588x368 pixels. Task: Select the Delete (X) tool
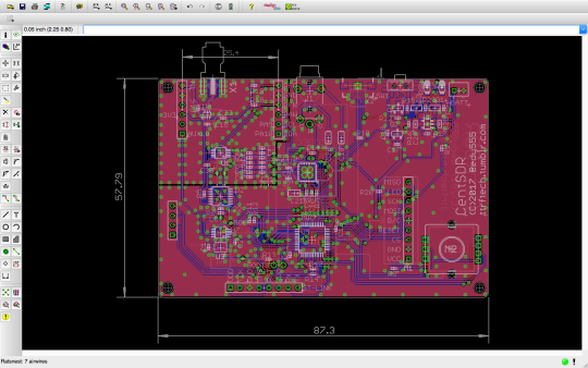[x=6, y=113]
